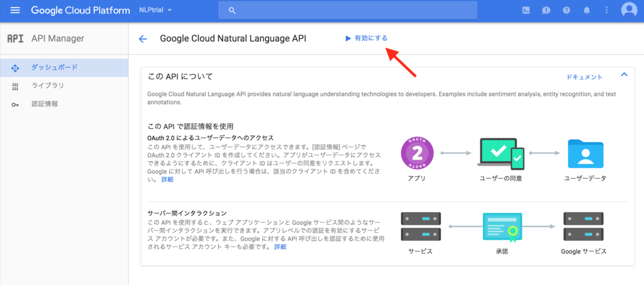Click the アプリ label

click(x=417, y=179)
